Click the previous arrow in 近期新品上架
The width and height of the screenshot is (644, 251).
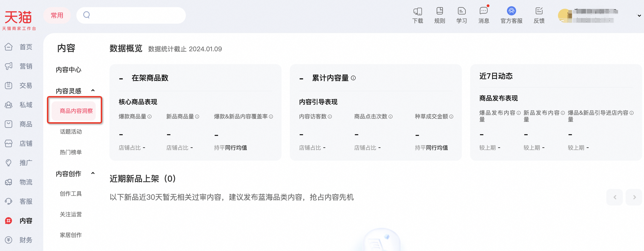(x=615, y=197)
